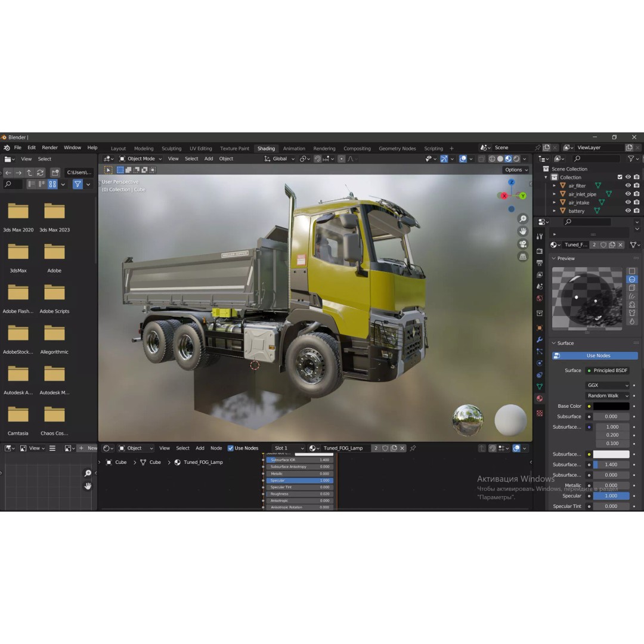
Task: Open the World properties tab
Action: pyautogui.click(x=540, y=299)
